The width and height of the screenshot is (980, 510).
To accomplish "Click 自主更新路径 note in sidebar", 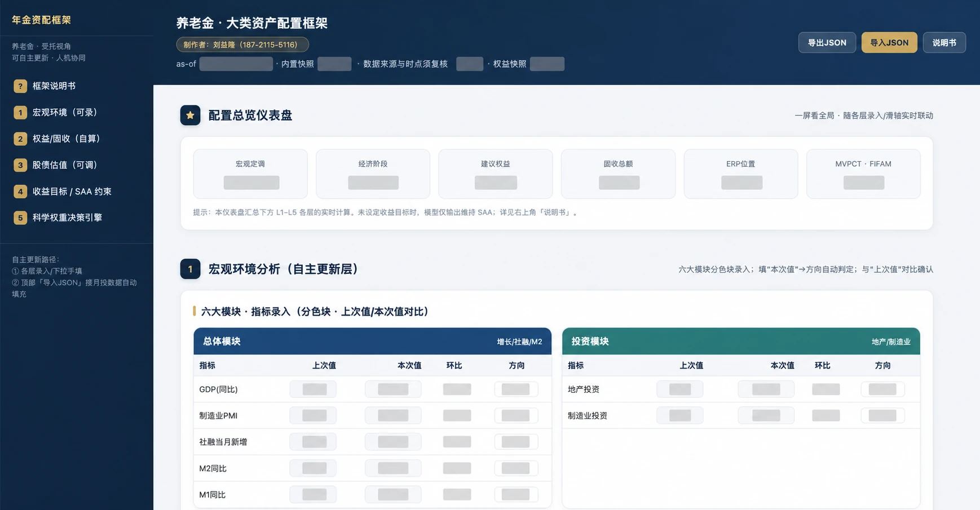I will [74, 276].
